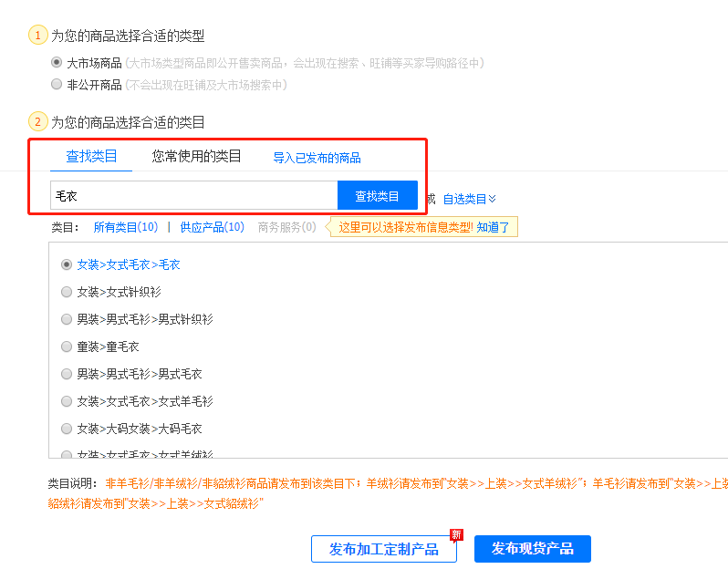Expand the 自选类目 dropdown
This screenshot has width=728, height=569.
pyautogui.click(x=469, y=199)
